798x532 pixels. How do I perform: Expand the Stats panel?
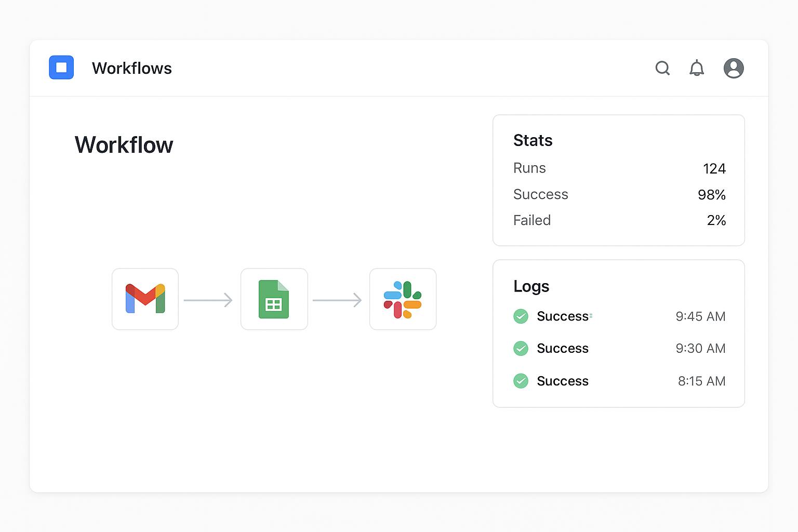pos(533,140)
